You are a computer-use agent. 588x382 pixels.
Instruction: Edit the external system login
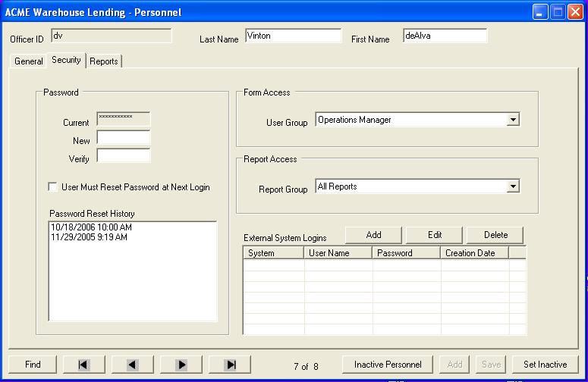coord(435,235)
